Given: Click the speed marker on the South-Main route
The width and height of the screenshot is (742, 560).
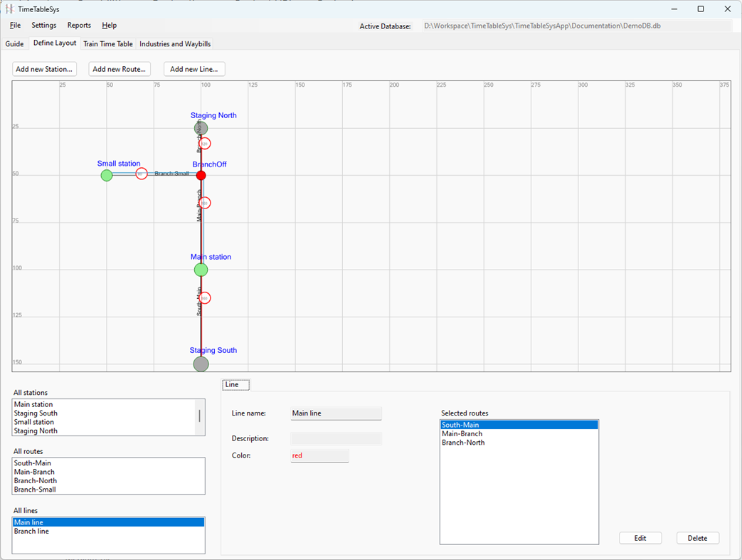Looking at the screenshot, I should point(204,297).
